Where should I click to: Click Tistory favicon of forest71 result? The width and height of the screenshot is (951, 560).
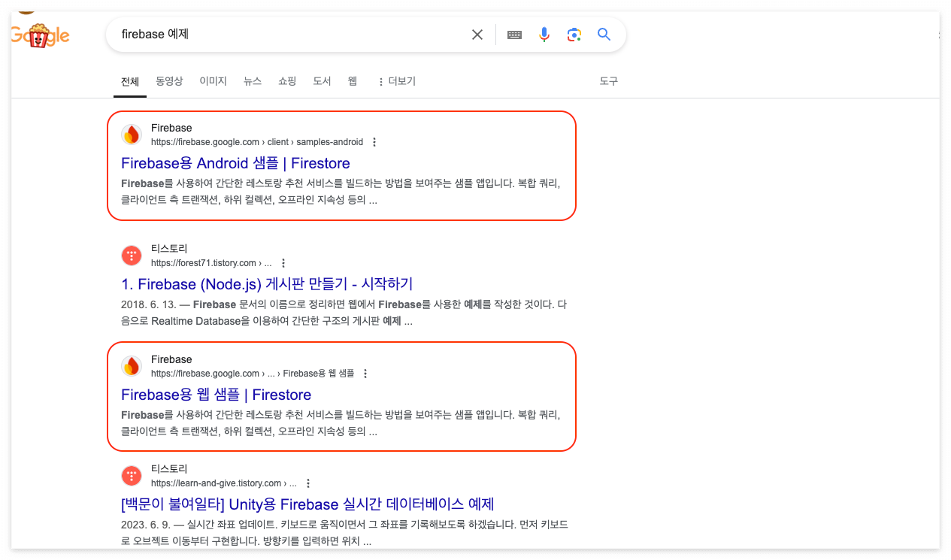[x=132, y=256]
